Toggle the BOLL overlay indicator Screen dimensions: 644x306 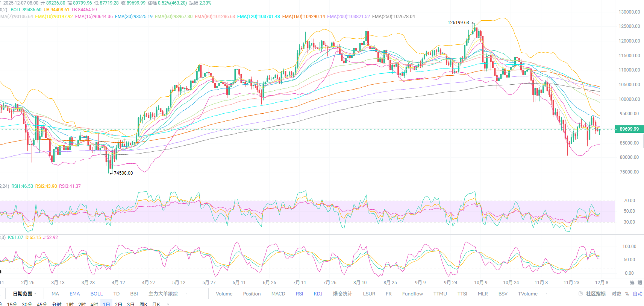click(x=96, y=294)
